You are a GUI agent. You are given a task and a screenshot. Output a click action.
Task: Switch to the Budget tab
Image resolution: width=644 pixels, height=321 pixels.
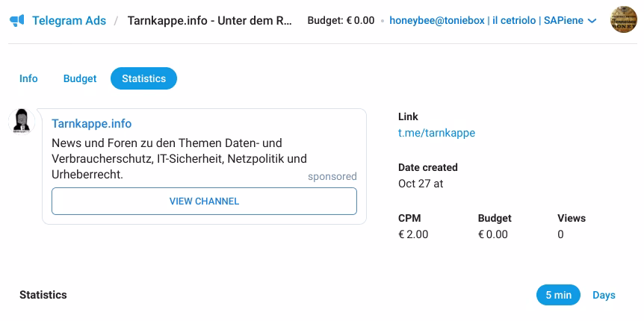point(80,78)
